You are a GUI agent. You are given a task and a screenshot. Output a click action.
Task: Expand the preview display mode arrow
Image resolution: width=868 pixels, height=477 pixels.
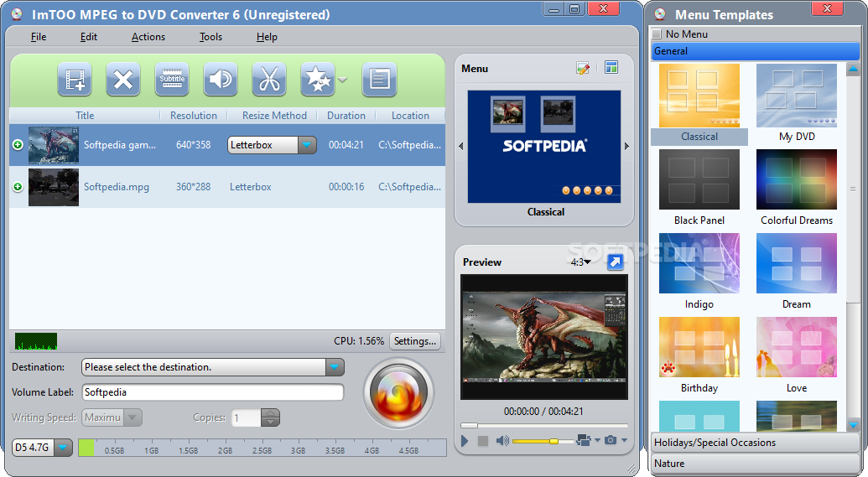(x=597, y=440)
